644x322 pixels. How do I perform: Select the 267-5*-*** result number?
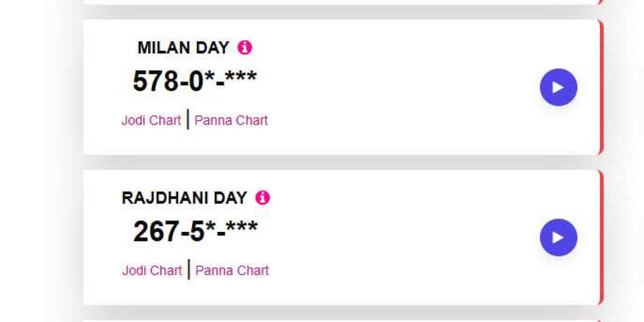(195, 232)
